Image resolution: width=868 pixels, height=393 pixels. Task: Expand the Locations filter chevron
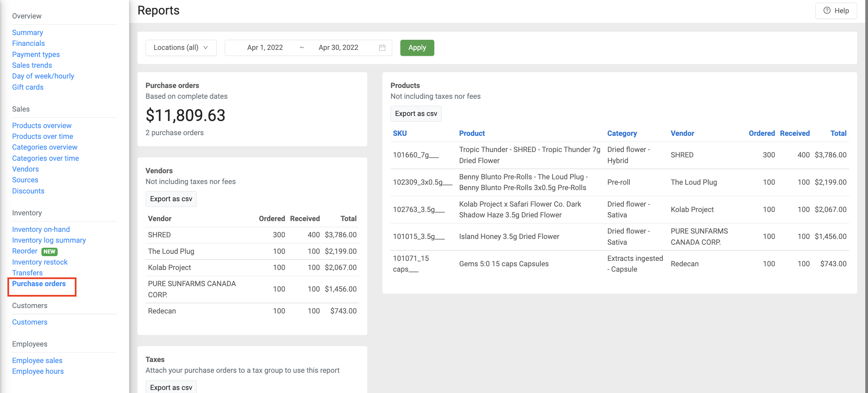[206, 48]
